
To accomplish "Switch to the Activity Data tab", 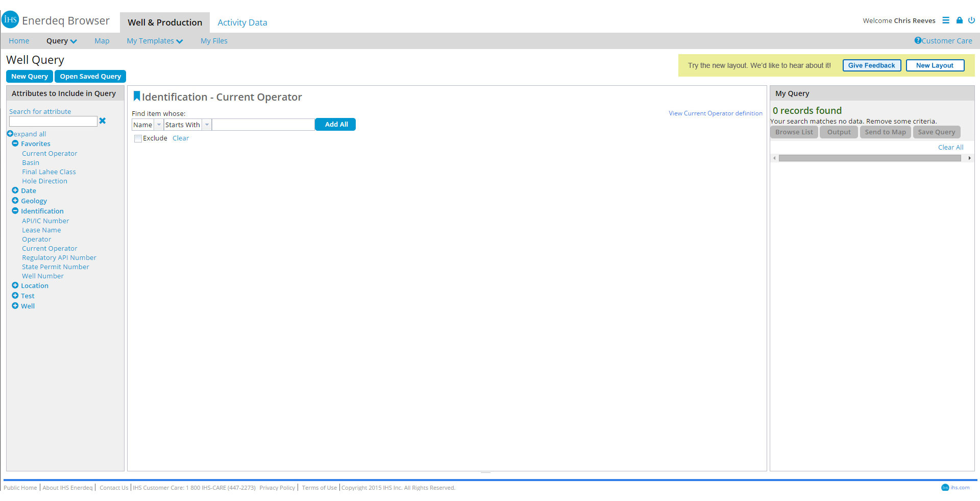I will 242,22.
